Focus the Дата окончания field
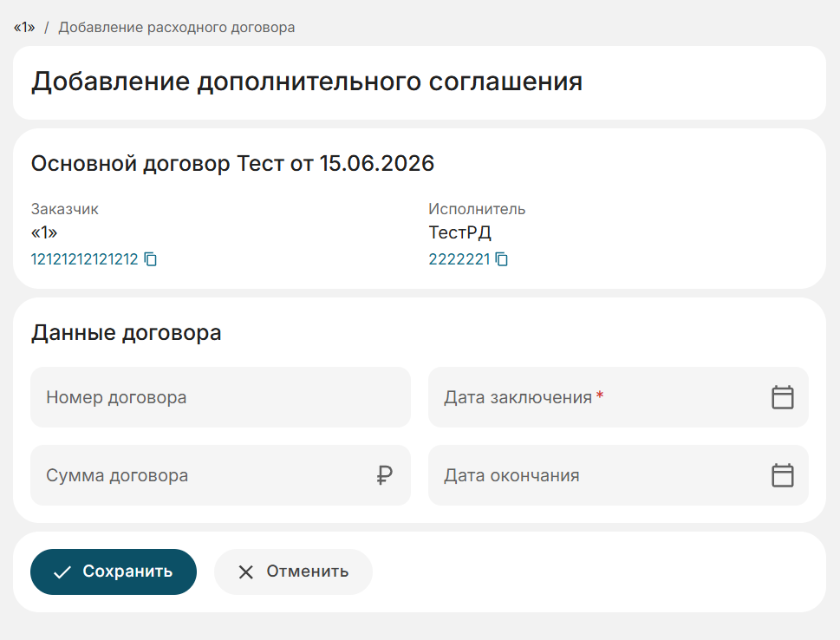Image resolution: width=840 pixels, height=640 pixels. click(618, 475)
